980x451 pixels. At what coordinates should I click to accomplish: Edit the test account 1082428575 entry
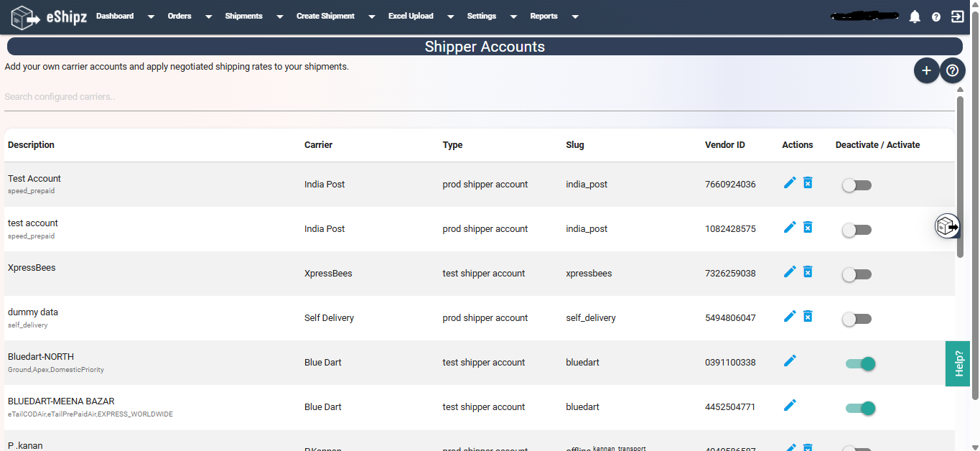(x=790, y=227)
